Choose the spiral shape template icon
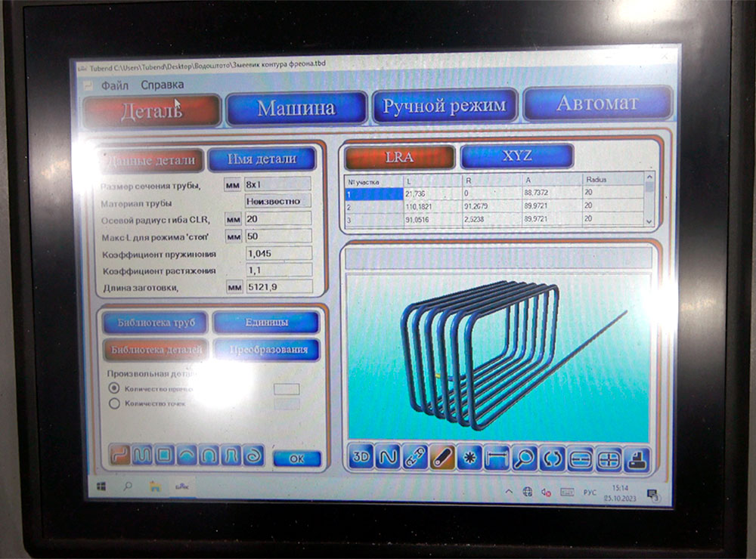This screenshot has width=756, height=559. point(253,456)
